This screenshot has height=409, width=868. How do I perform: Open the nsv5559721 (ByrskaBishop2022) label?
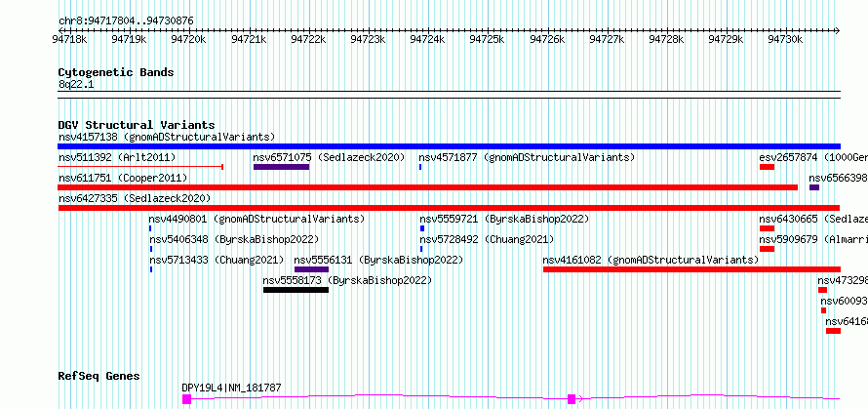pyautogui.click(x=504, y=219)
